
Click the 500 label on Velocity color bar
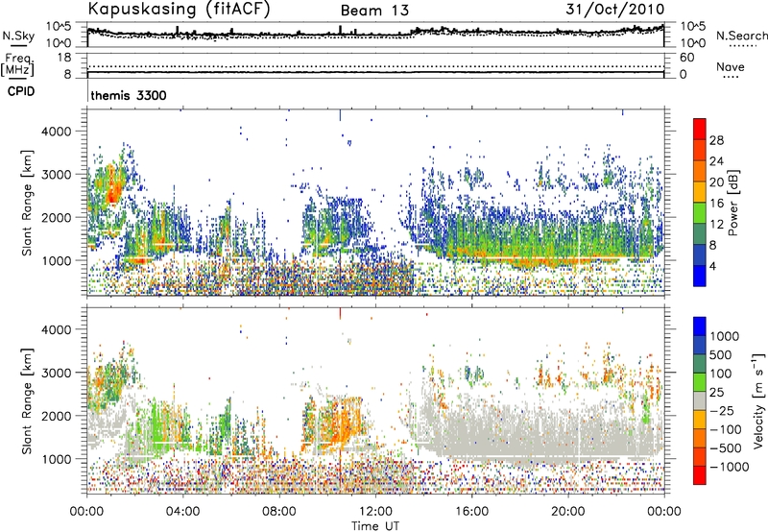[x=721, y=354]
